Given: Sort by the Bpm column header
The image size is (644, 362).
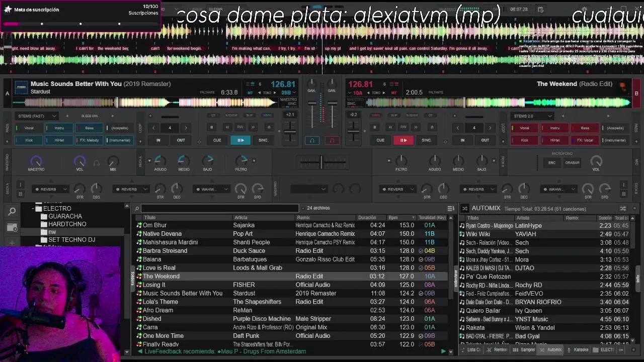Looking at the screenshot, I should point(399,218).
